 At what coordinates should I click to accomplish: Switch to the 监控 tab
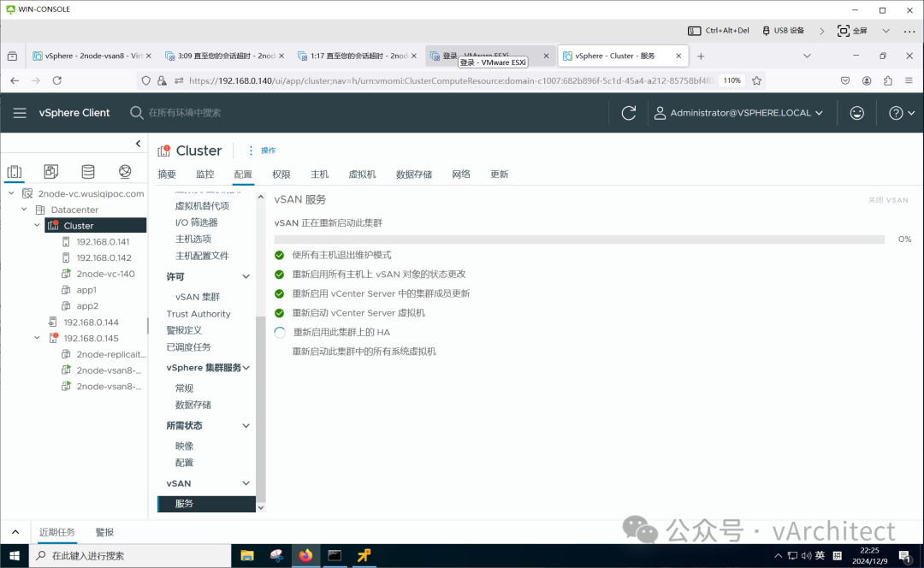coord(205,175)
